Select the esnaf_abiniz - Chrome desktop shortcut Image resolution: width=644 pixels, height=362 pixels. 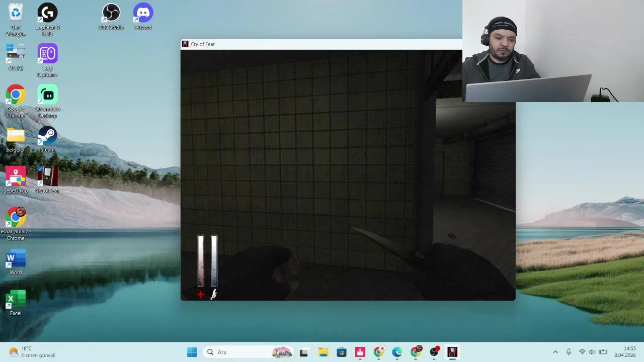coord(16,224)
